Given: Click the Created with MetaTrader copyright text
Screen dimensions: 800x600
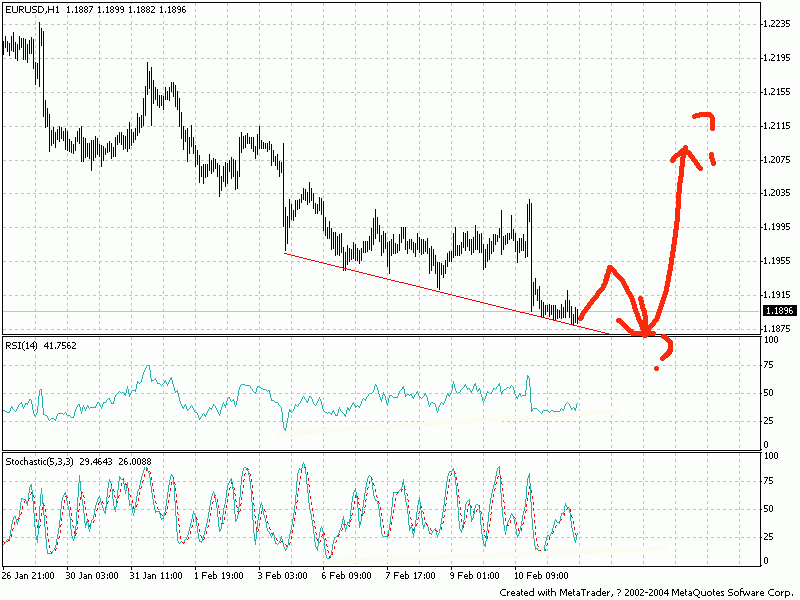Looking at the screenshot, I should (645, 592).
